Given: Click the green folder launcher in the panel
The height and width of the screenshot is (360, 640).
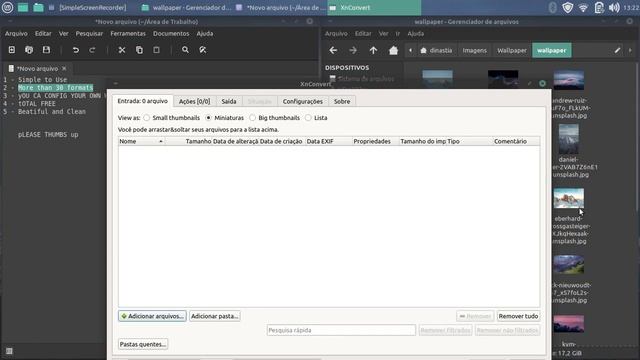Looking at the screenshot, I should coord(38,7).
